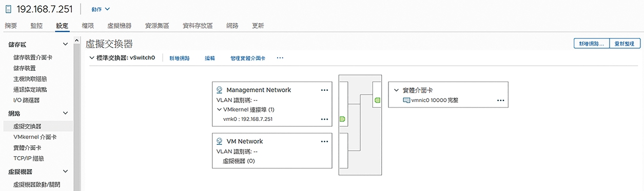Collapse the 實體介面卡 panel

(396, 90)
